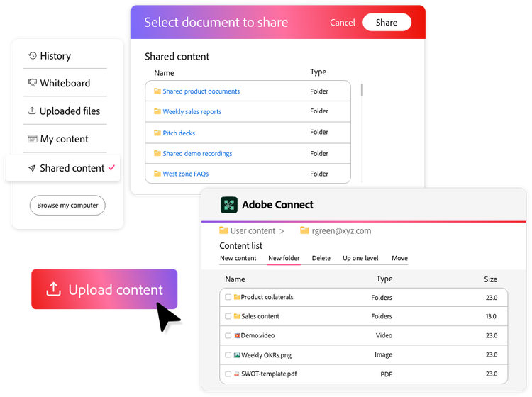Click the checkmark next to Shared content
Screen dimensions: 532x397
pos(111,167)
